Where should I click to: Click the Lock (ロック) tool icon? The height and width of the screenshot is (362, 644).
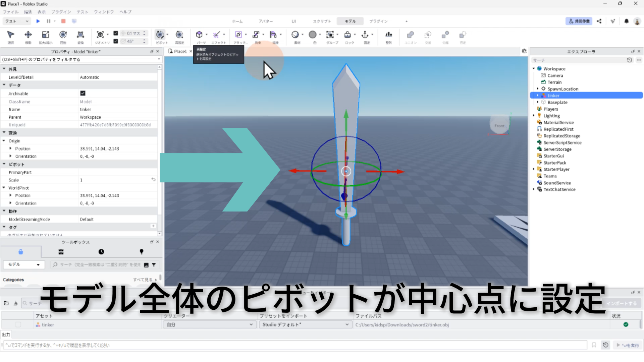click(x=347, y=35)
